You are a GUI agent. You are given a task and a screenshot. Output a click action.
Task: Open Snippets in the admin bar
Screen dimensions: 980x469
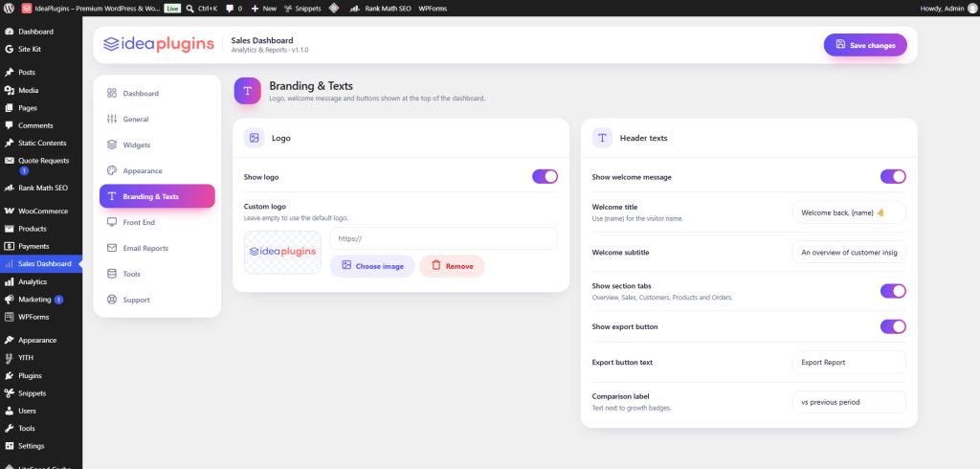pos(302,9)
